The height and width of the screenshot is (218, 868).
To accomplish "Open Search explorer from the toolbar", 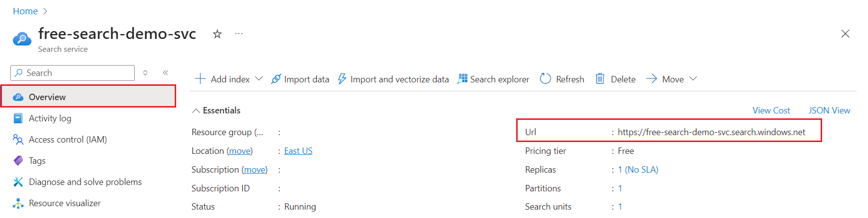I will [x=493, y=79].
